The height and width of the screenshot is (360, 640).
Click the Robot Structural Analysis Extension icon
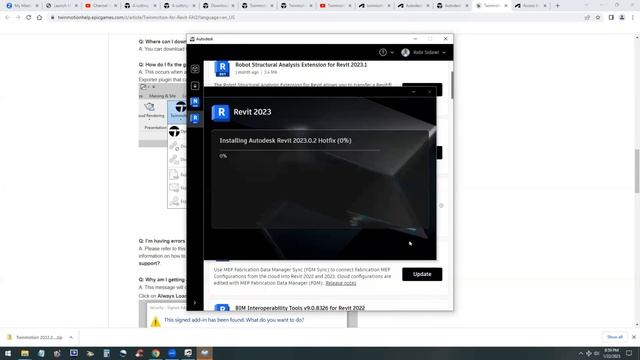click(x=222, y=69)
